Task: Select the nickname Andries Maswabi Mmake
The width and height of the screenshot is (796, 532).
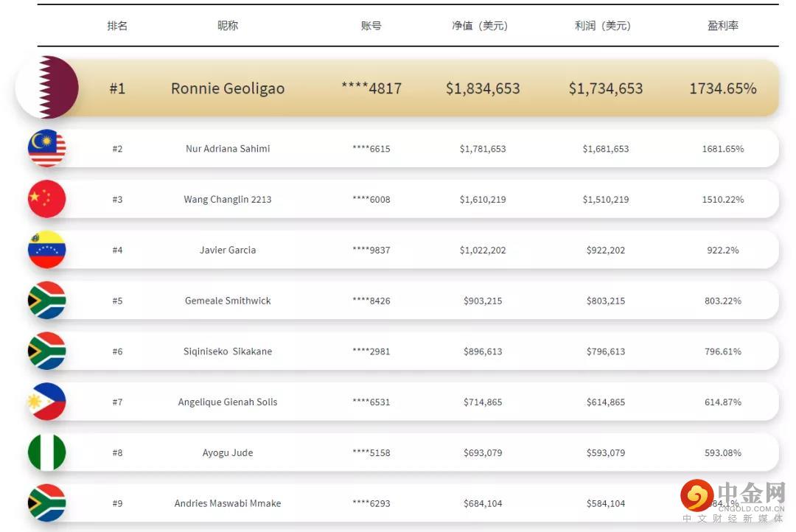Action: (228, 503)
